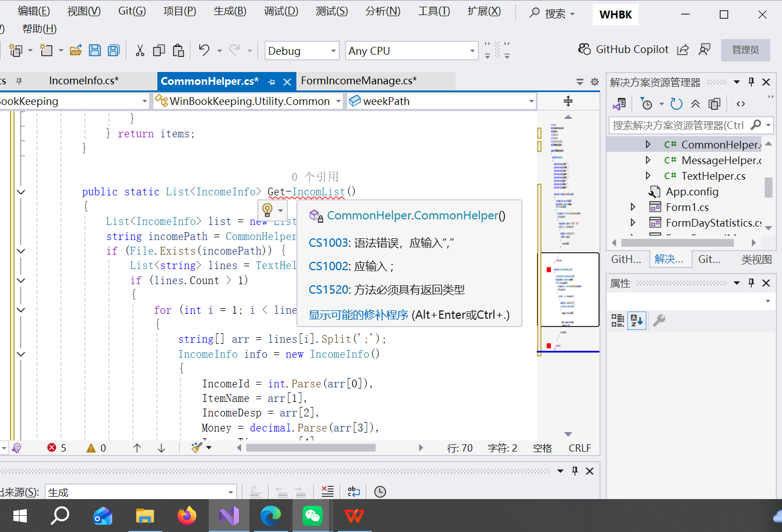Viewport: 782px width, 532px height.
Task: Open the 调试(D) menu
Action: click(x=281, y=11)
